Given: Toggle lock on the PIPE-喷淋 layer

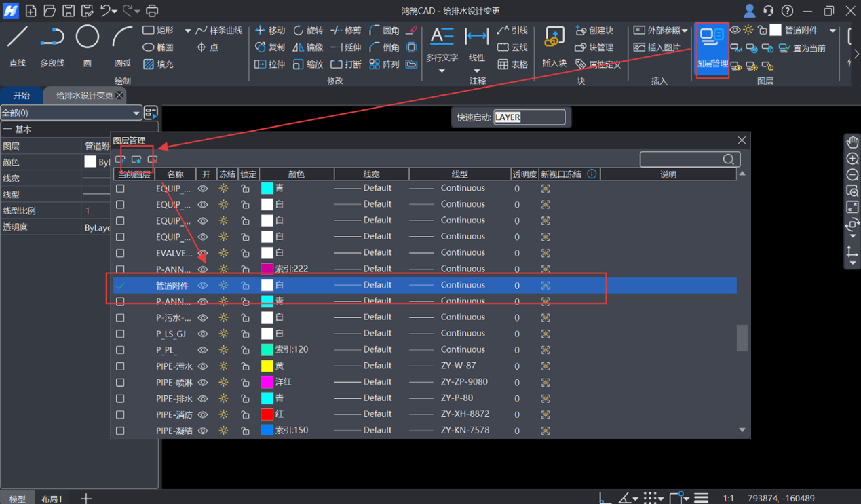Looking at the screenshot, I should (245, 383).
